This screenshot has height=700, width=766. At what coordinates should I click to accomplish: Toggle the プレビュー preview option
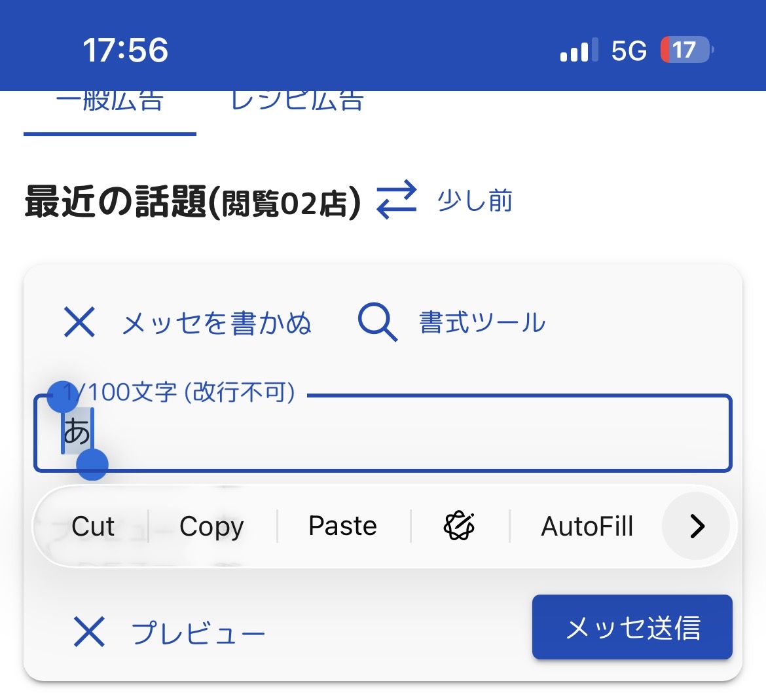(198, 633)
